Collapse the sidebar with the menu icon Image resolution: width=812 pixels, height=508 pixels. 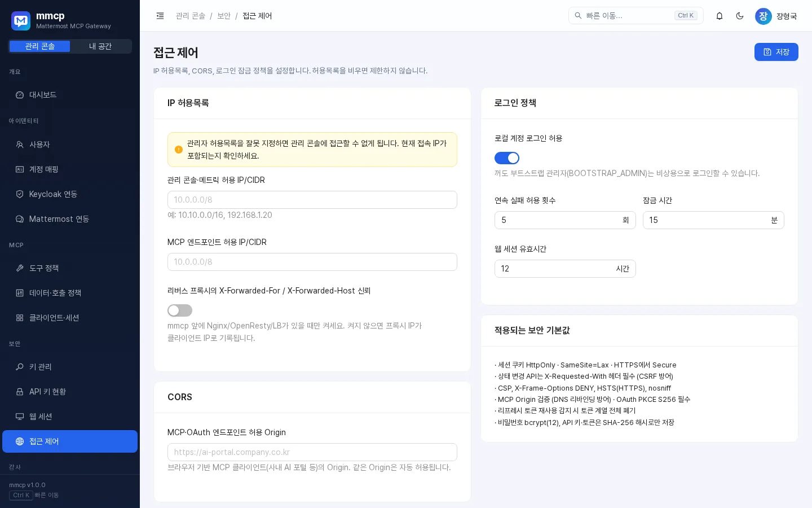160,16
